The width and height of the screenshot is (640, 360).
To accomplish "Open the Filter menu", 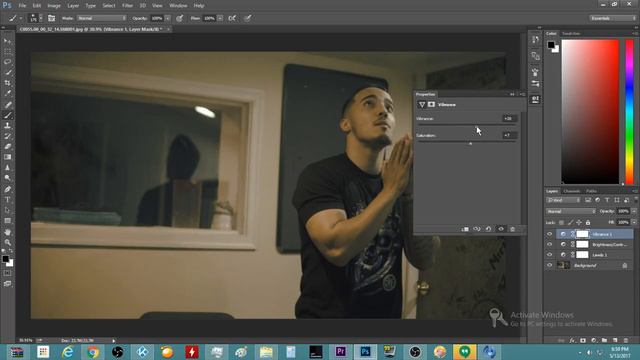I will point(127,6).
